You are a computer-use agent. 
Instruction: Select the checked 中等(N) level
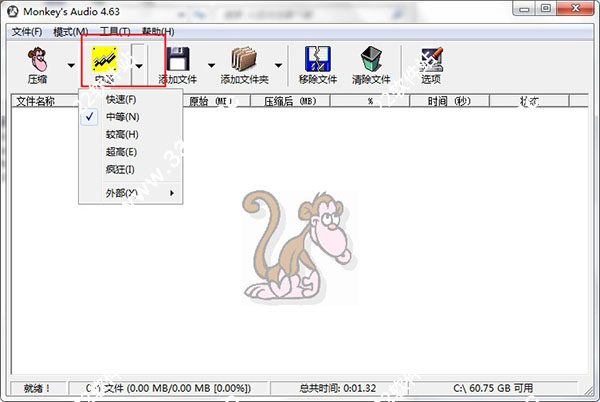130,117
